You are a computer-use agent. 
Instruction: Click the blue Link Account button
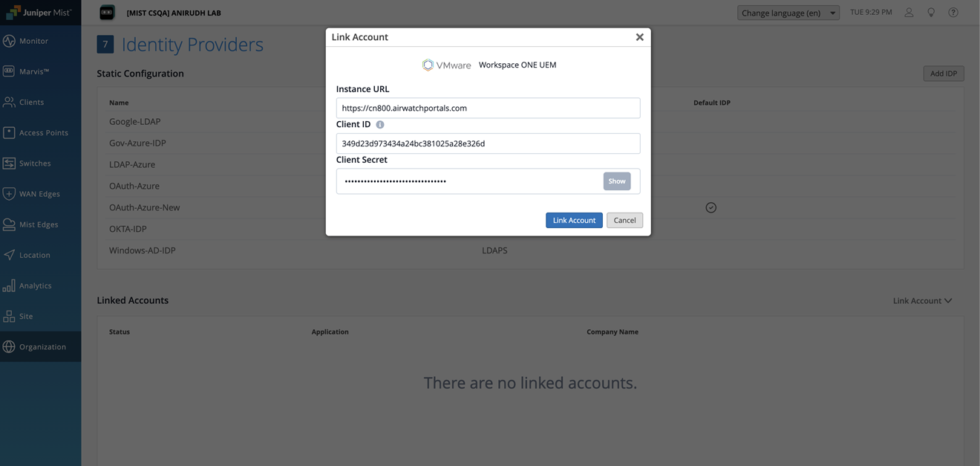pos(574,221)
